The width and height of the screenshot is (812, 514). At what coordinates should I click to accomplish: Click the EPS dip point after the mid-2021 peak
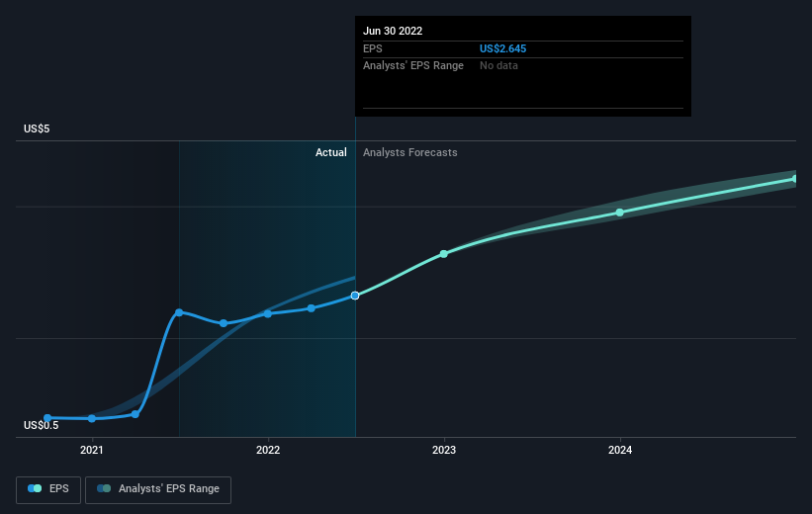tap(224, 323)
